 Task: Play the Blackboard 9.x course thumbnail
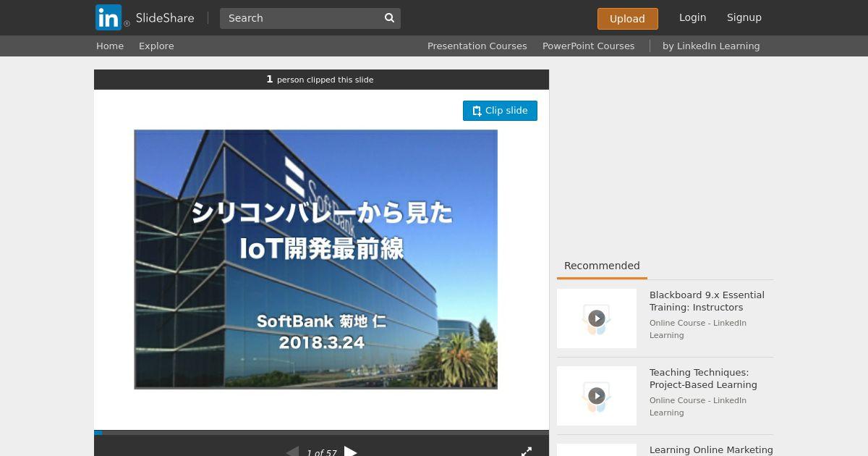click(x=597, y=318)
